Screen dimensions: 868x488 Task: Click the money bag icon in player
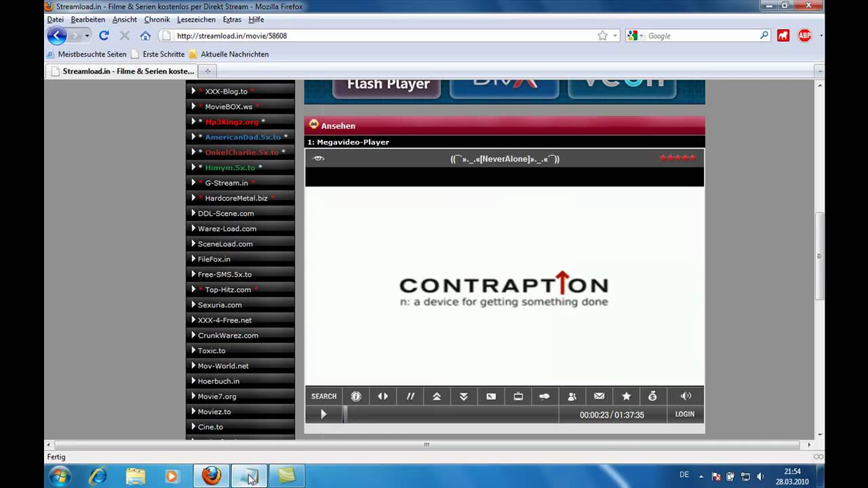click(652, 396)
